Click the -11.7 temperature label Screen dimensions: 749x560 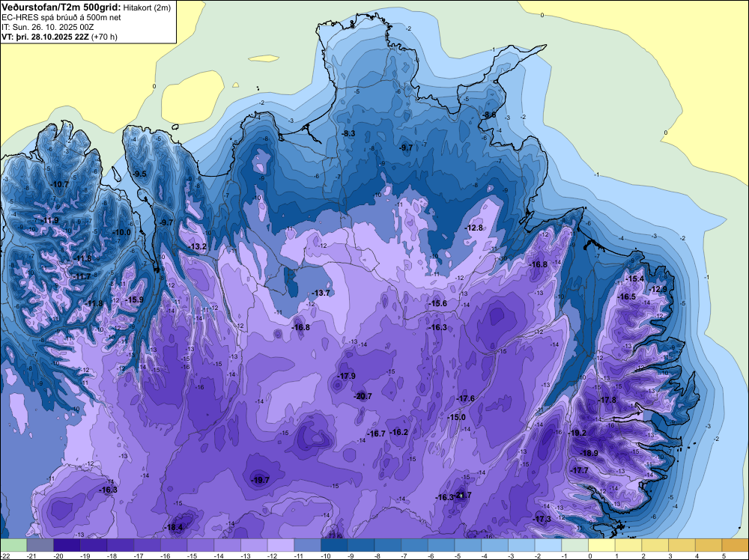82,277
